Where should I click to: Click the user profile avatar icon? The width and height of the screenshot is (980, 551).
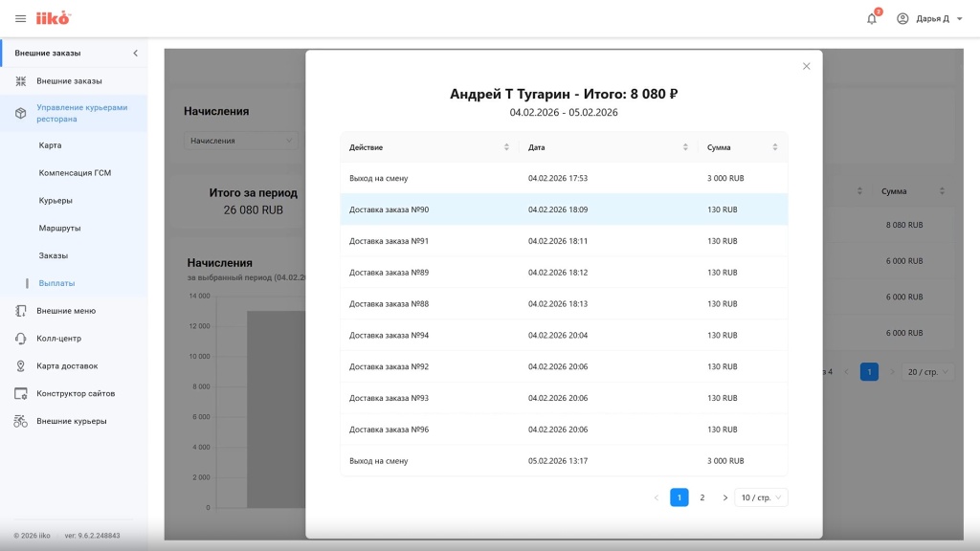[x=902, y=19]
